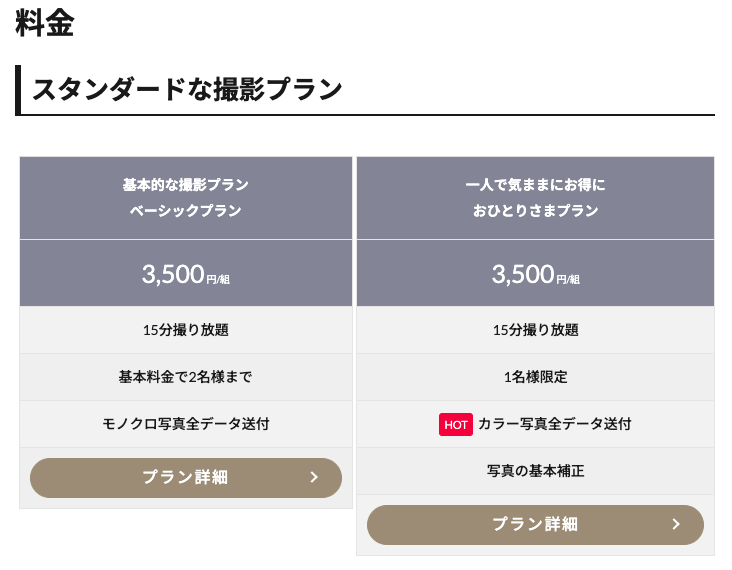Click the 3,500円/組 price in おひとりさまプラン

click(535, 274)
